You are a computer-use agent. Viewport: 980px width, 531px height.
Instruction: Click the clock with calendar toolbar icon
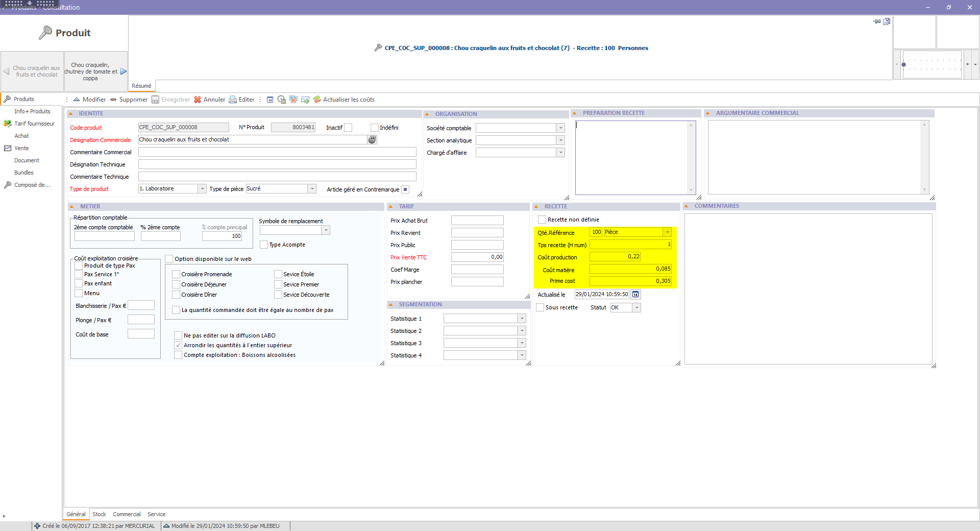281,100
